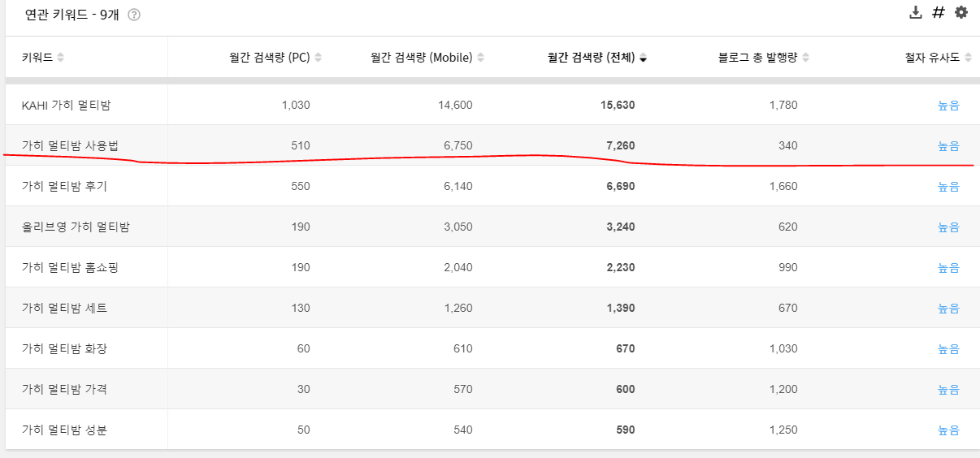Click total search value 1,390

[621, 308]
